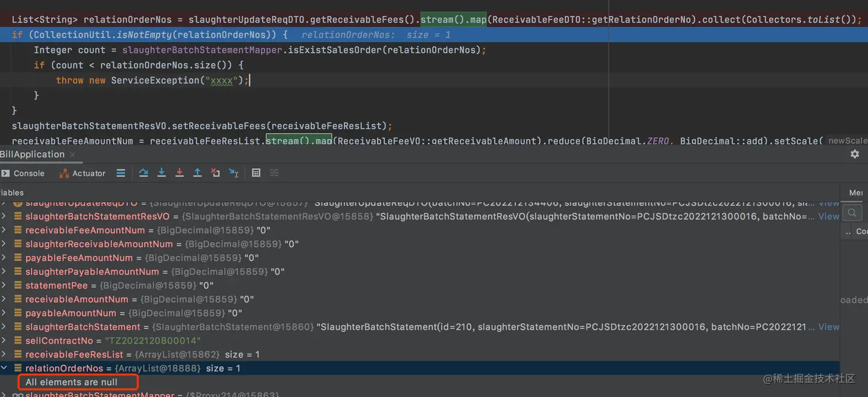Select the "TZ2022120800014" string value
Screen dimensions: 868x397
point(152,340)
